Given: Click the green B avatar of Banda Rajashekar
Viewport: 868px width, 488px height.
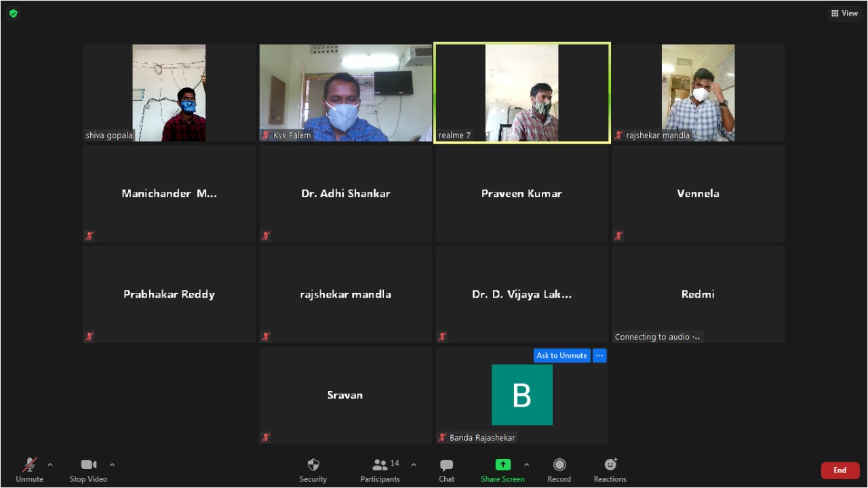Looking at the screenshot, I should tap(522, 394).
